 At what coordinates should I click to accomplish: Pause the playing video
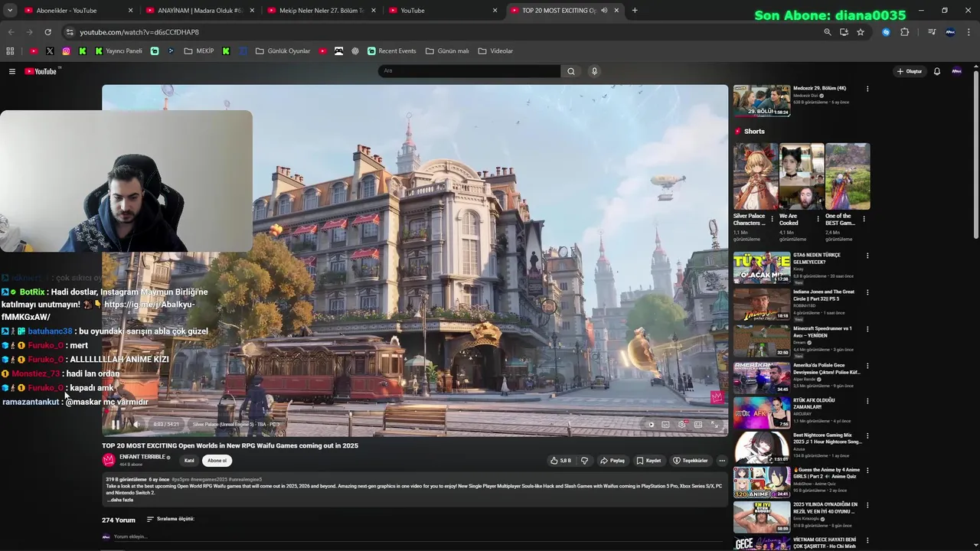pyautogui.click(x=116, y=424)
